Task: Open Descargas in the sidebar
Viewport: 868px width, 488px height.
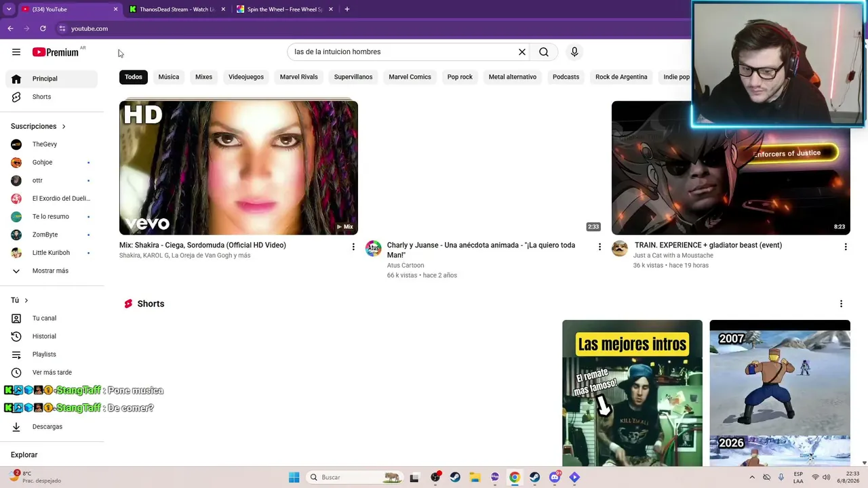Action: click(52, 427)
